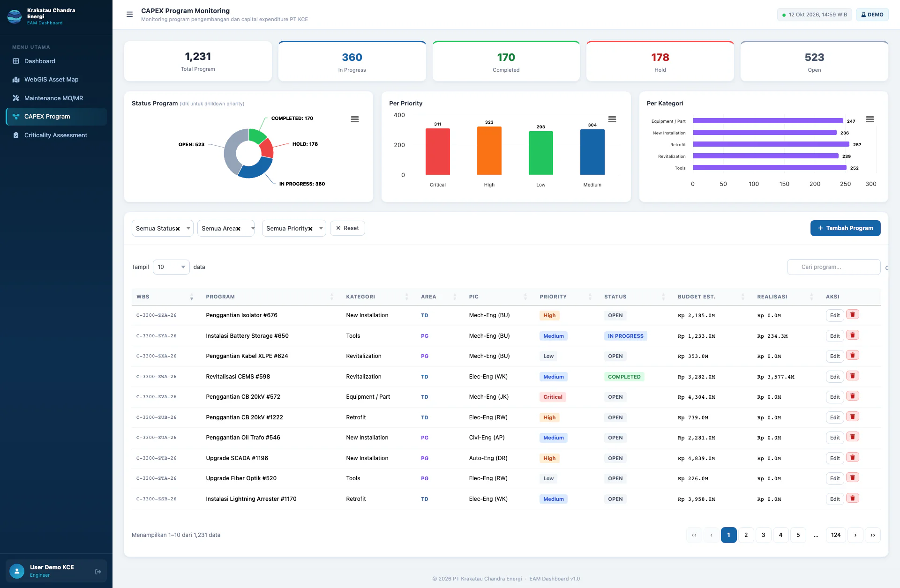Open Dashboard in the sidebar
This screenshot has height=588, width=900.
click(x=56, y=61)
